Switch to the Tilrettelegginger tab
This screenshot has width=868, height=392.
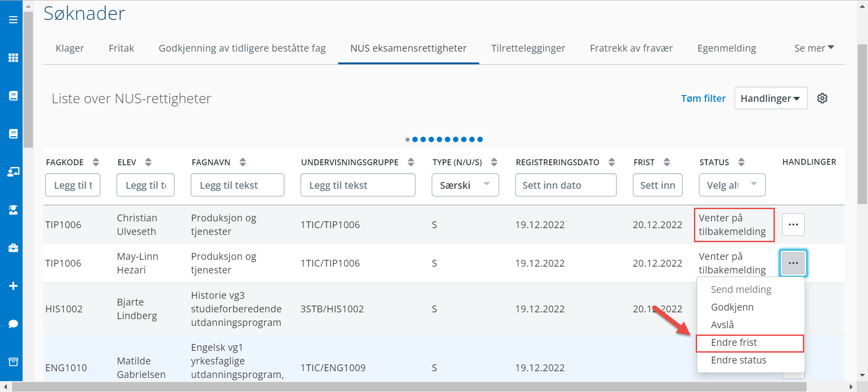pyautogui.click(x=528, y=48)
